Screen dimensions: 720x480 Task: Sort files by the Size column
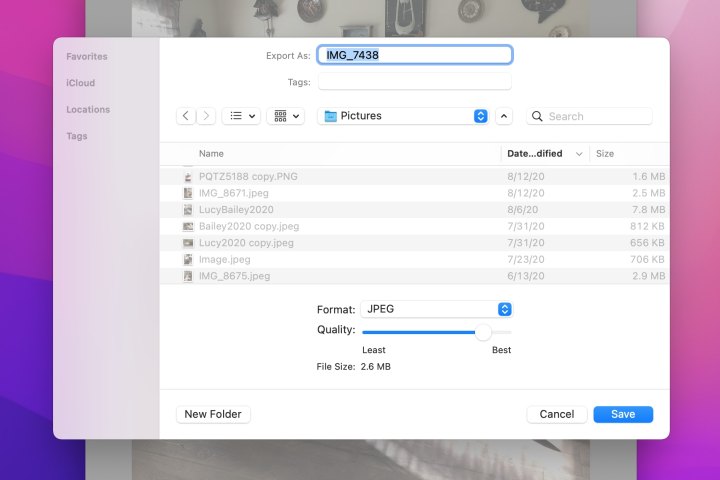[x=605, y=154]
